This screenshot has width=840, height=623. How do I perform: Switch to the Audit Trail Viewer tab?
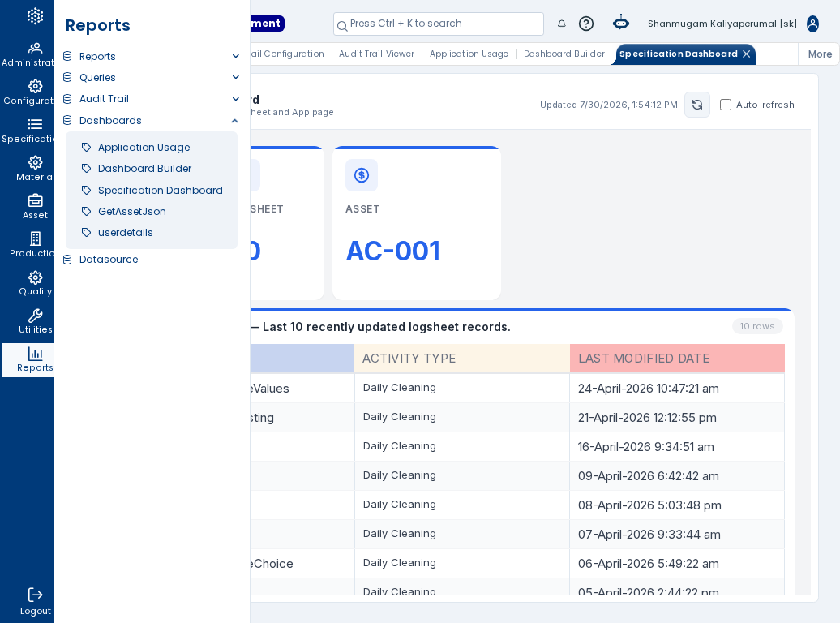pyautogui.click(x=376, y=54)
